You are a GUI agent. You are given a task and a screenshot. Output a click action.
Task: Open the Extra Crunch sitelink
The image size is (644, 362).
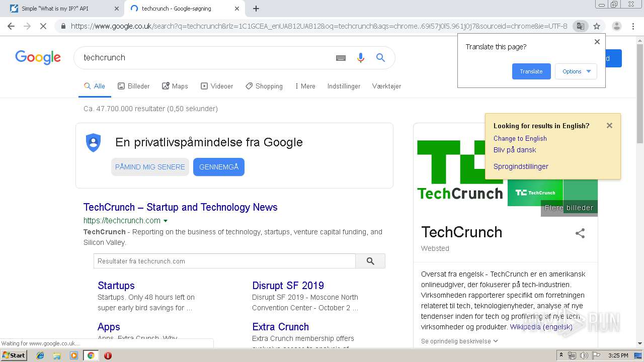pos(281,327)
